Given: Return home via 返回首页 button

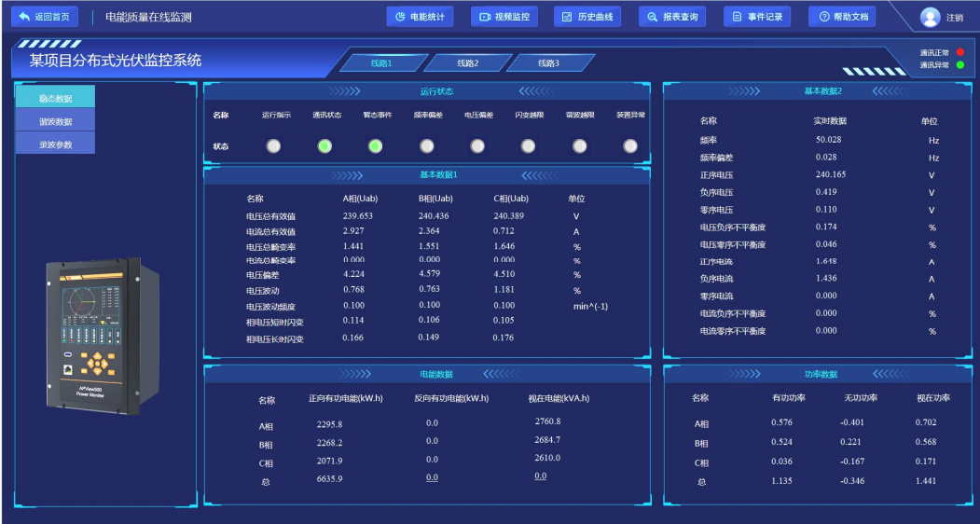Looking at the screenshot, I should (45, 17).
